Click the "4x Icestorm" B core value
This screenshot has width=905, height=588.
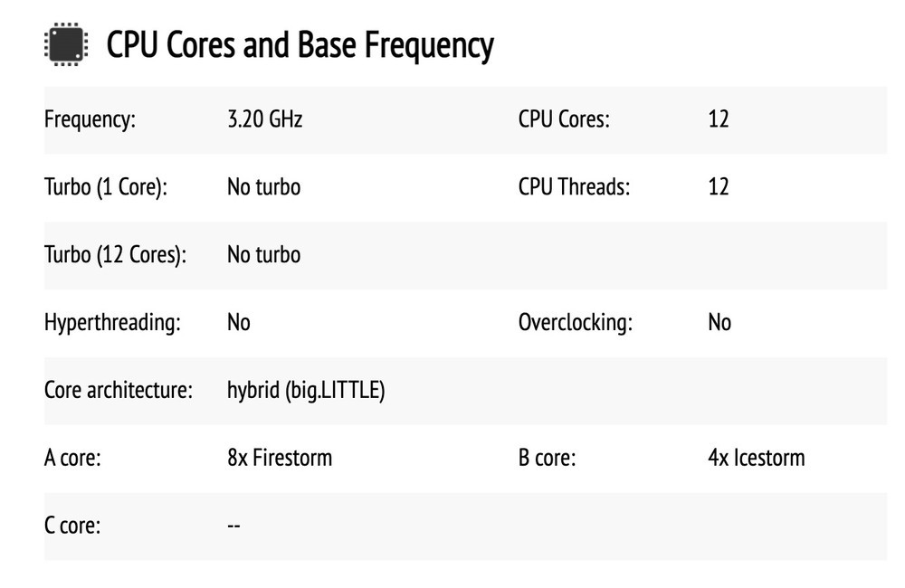click(756, 458)
